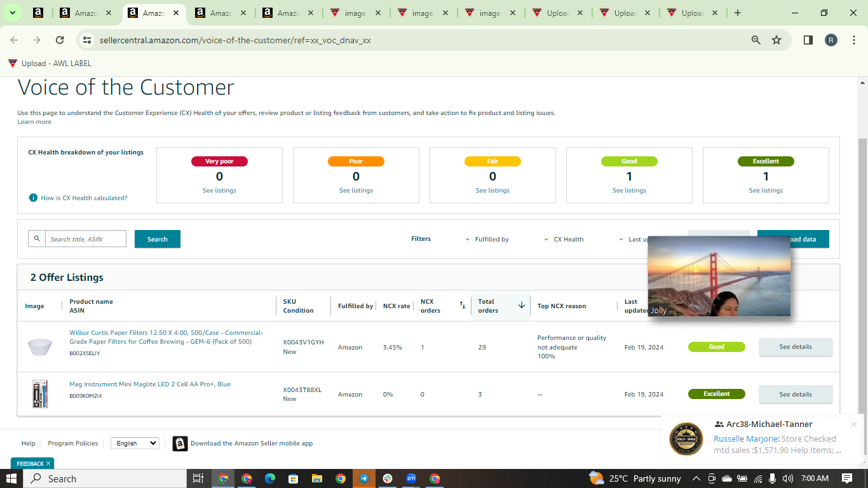Sort by NCX orders column
The width and height of the screenshot is (868, 488).
coord(463,306)
